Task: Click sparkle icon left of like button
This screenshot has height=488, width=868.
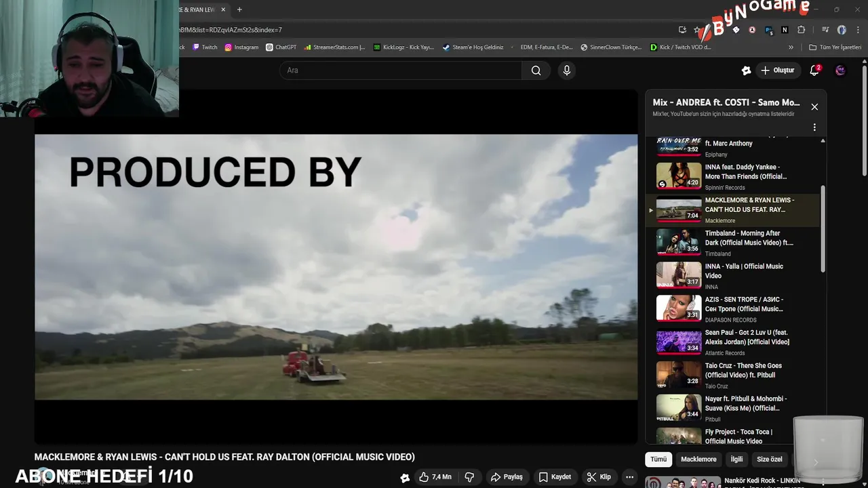Action: click(405, 478)
